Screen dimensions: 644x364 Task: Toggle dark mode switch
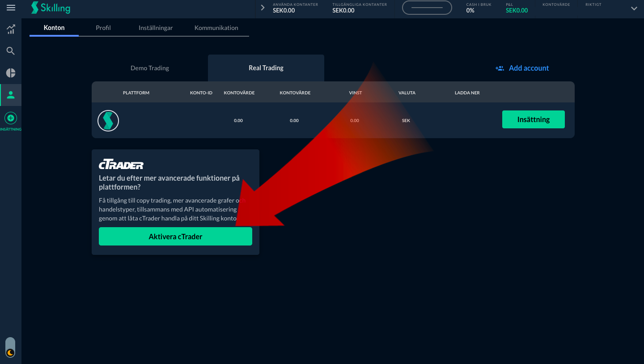click(x=10, y=347)
